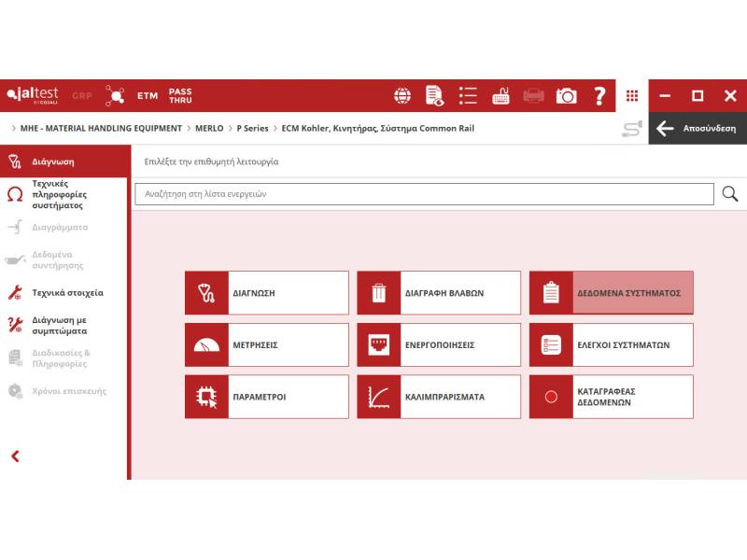Open the ETM module
This screenshot has width=747, height=560.
[148, 96]
